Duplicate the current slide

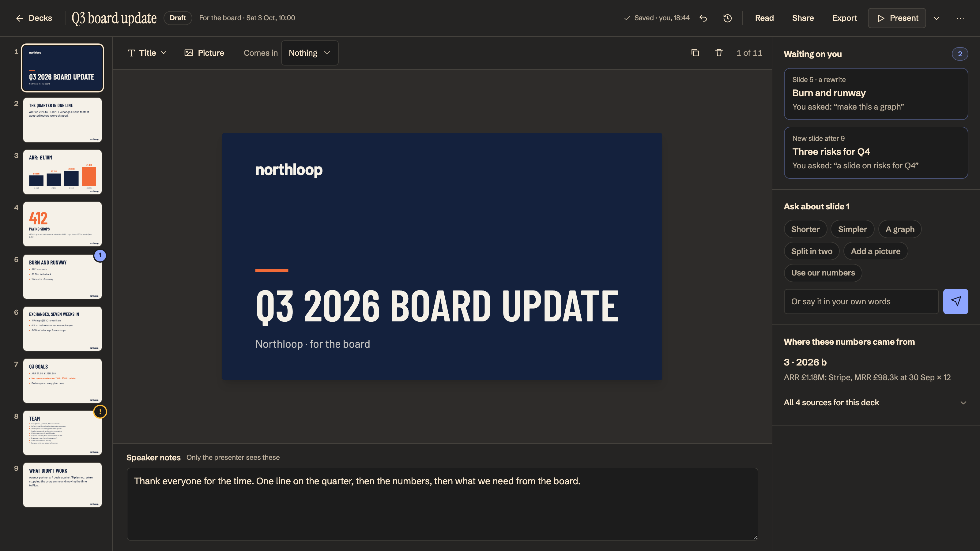[695, 53]
